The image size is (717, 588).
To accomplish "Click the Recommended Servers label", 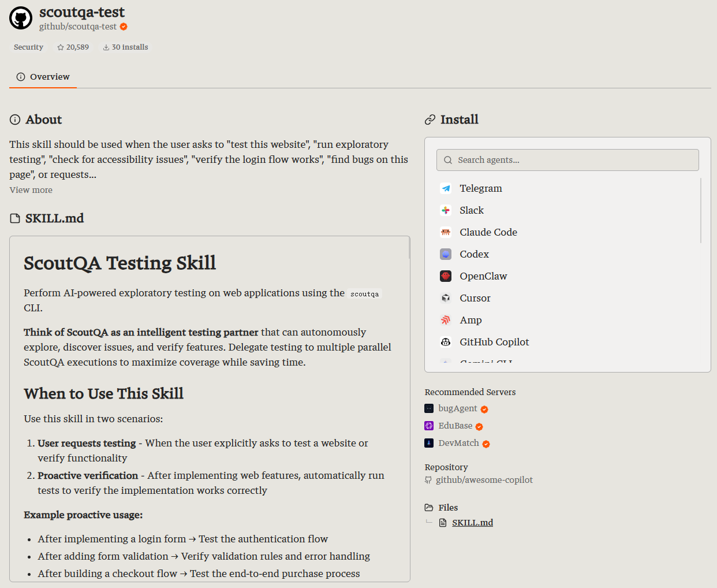I will click(470, 392).
